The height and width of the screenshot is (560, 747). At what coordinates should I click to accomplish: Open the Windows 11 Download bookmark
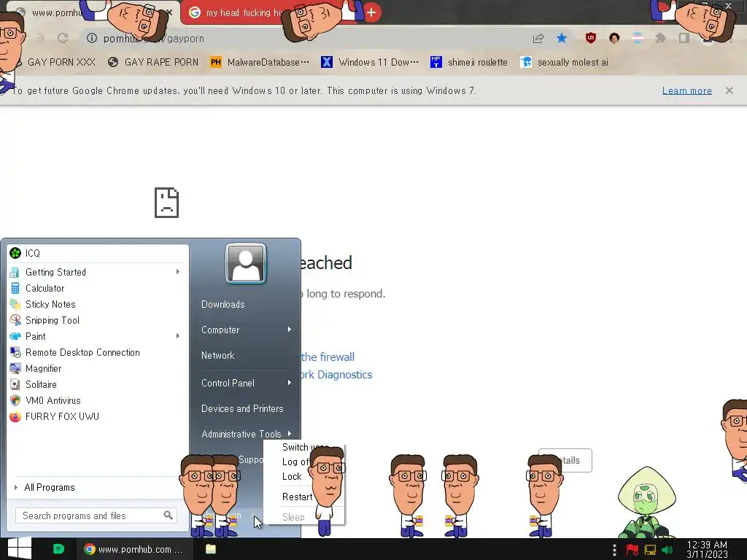click(370, 62)
